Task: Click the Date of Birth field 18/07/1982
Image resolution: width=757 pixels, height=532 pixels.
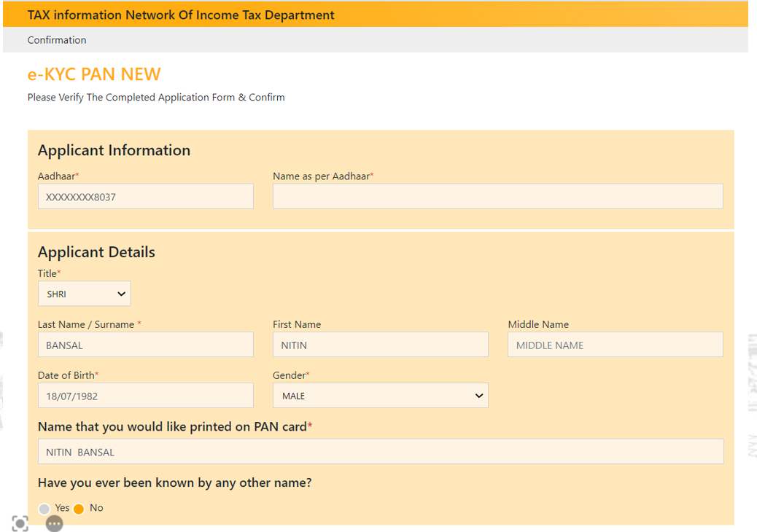Action: coord(146,396)
